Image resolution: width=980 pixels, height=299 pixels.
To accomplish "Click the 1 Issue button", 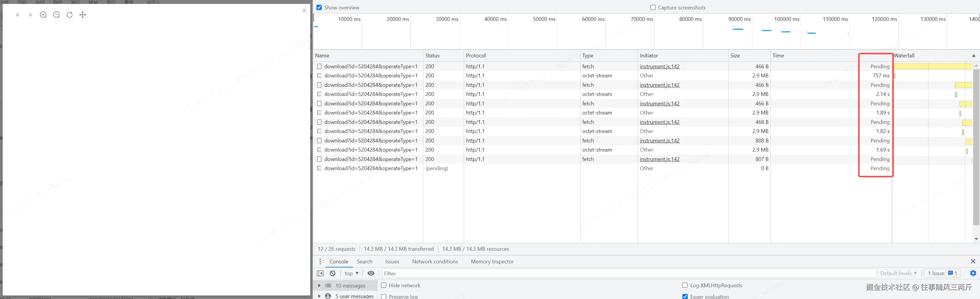I will tap(942, 273).
